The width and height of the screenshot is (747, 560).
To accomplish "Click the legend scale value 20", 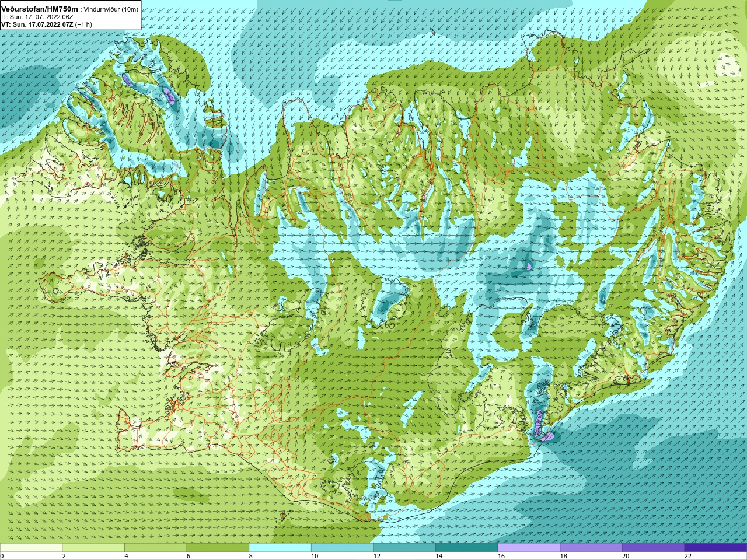I will 626,556.
